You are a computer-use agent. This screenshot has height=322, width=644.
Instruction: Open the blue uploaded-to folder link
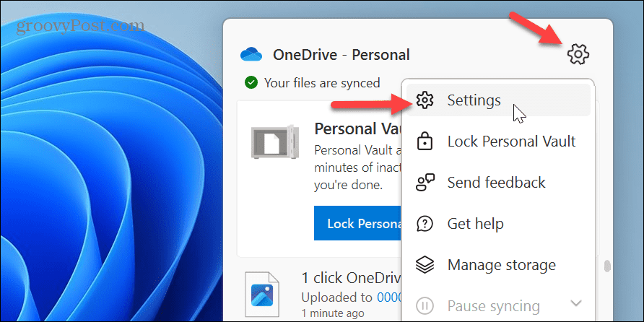389,297
